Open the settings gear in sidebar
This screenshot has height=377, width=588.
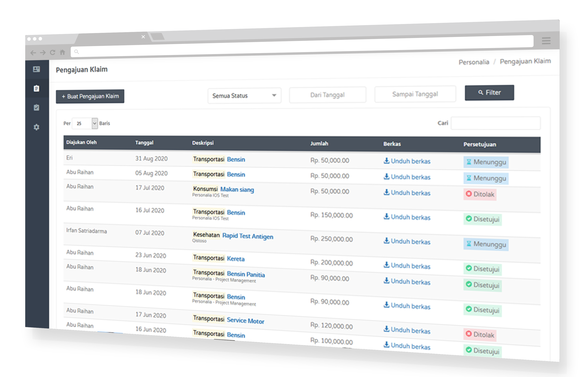click(36, 127)
